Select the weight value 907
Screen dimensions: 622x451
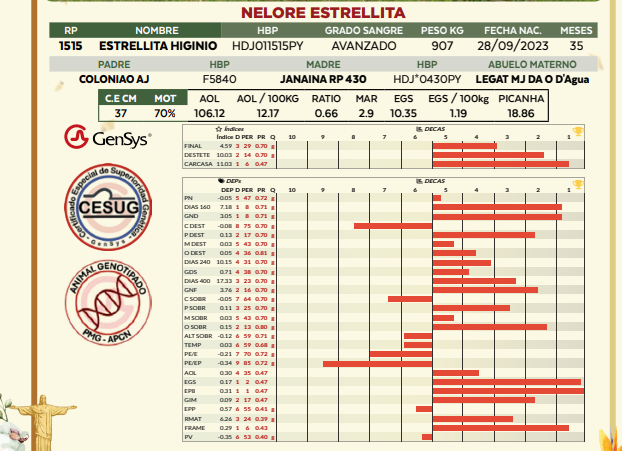click(442, 46)
